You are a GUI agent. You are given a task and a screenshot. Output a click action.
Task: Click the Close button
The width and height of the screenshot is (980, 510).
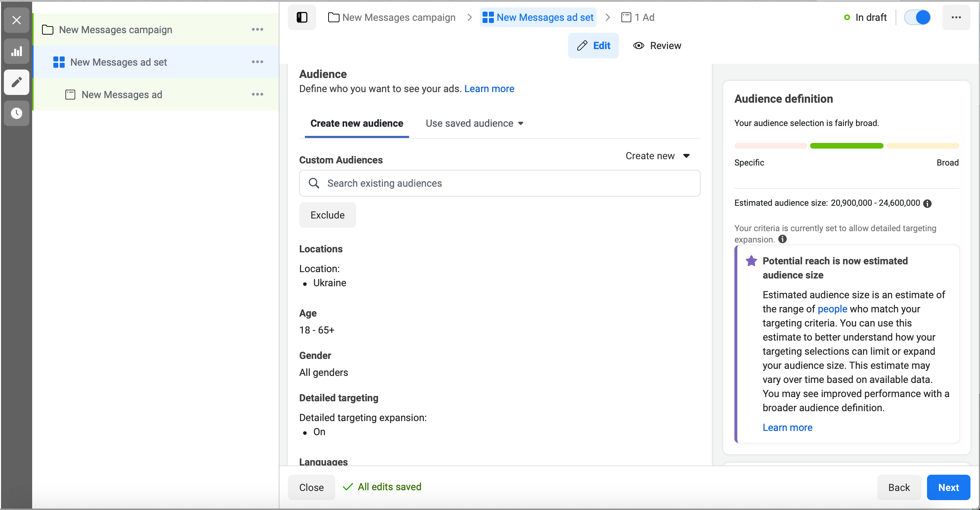tap(311, 487)
